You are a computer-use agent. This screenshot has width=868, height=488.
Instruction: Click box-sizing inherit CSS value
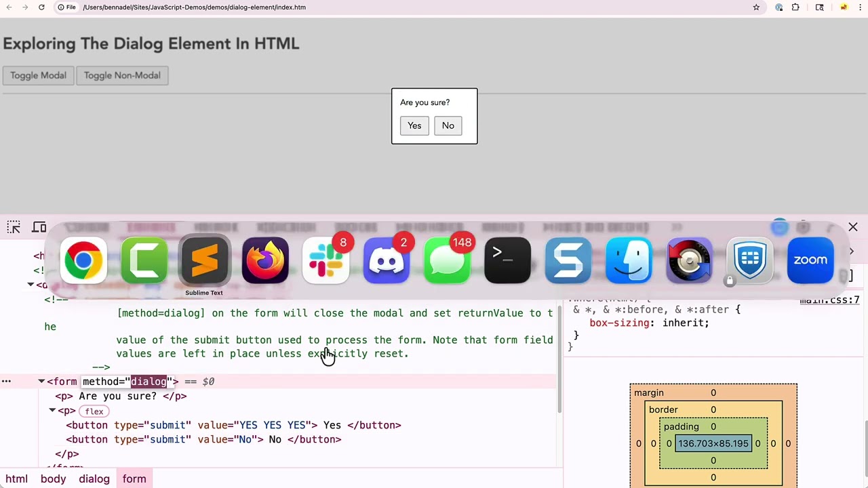685,323
